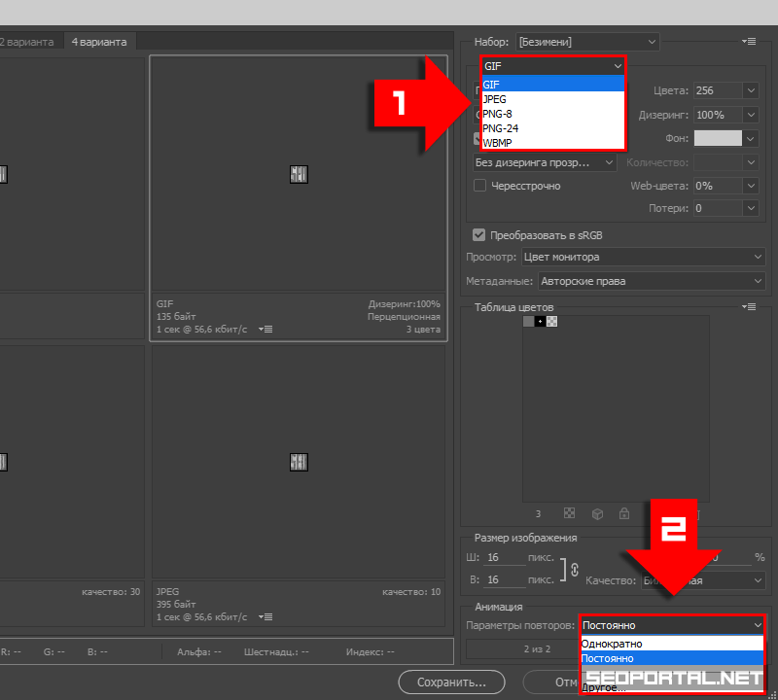
Task: Click the Ш width input field
Action: tap(506, 558)
